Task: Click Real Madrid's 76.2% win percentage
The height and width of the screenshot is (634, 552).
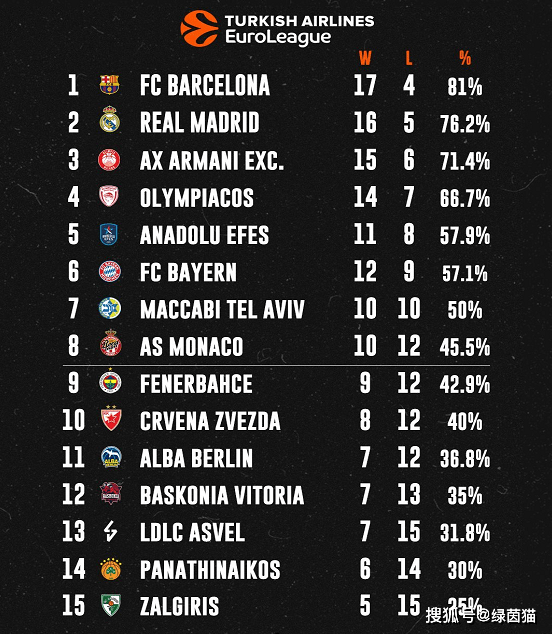Action: (x=465, y=124)
